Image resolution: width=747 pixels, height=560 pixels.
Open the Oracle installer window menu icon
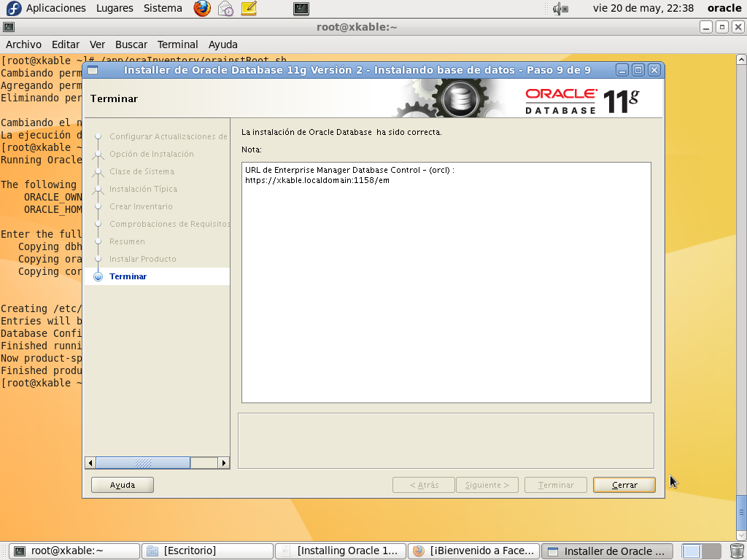pos(93,70)
